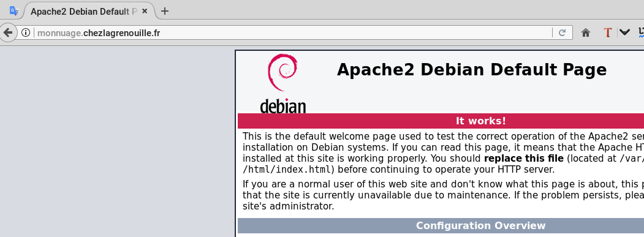
Task: Open a new tab with the plus button
Action: click(x=165, y=11)
